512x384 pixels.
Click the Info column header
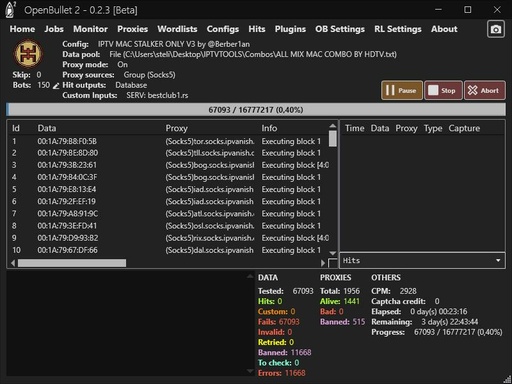click(269, 128)
